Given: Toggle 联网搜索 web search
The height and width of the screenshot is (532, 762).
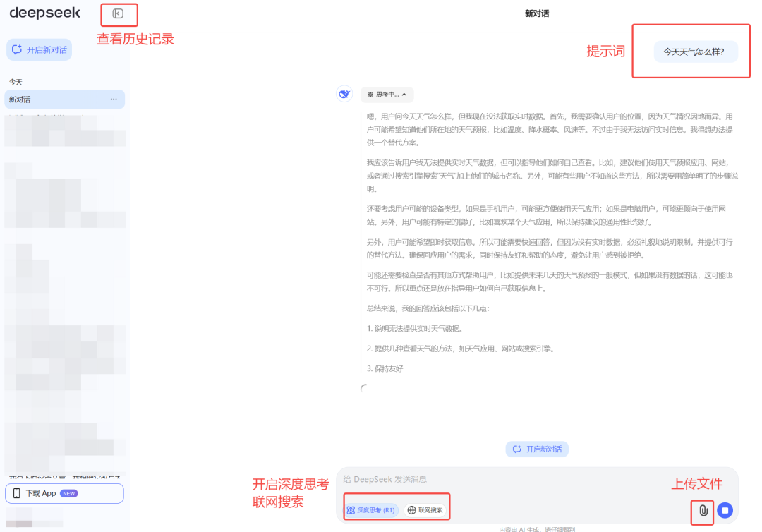Looking at the screenshot, I should click(425, 510).
